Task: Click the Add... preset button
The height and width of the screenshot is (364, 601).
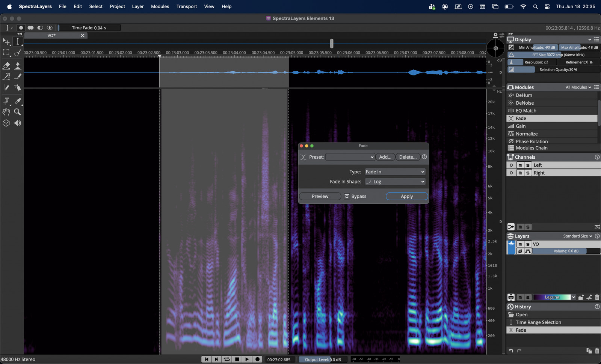Action: point(385,157)
